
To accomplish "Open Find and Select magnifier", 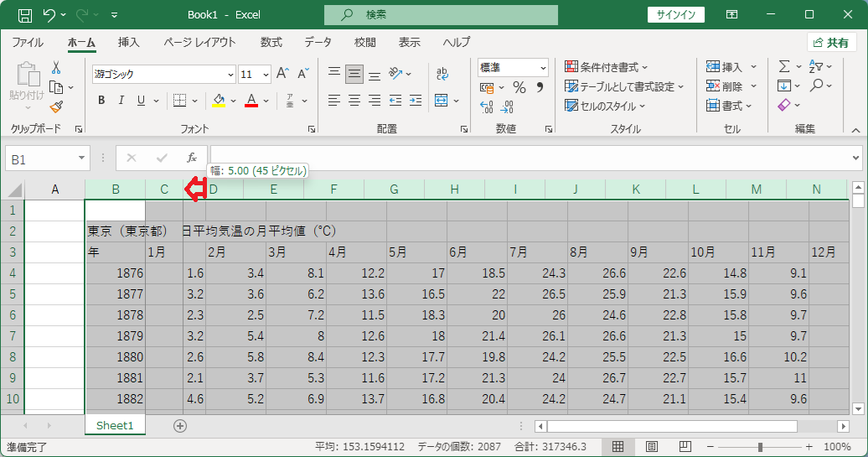I will pyautogui.click(x=816, y=86).
